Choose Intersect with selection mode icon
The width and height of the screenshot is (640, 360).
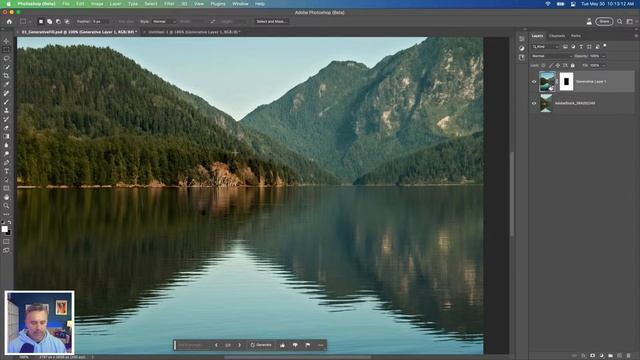[67, 22]
